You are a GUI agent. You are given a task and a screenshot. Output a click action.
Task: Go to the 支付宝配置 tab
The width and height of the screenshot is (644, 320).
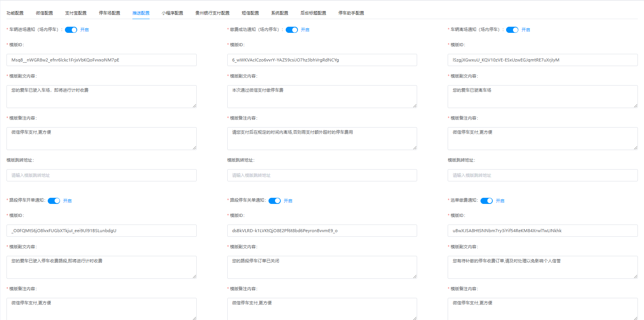pyautogui.click(x=76, y=13)
